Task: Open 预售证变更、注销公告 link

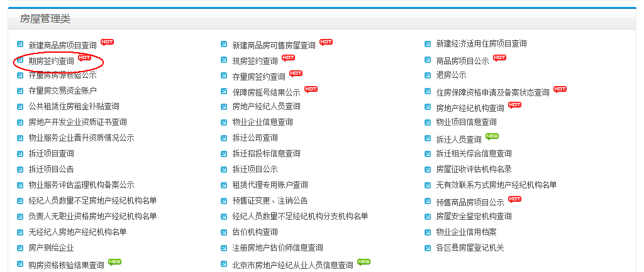Action: pos(270,200)
